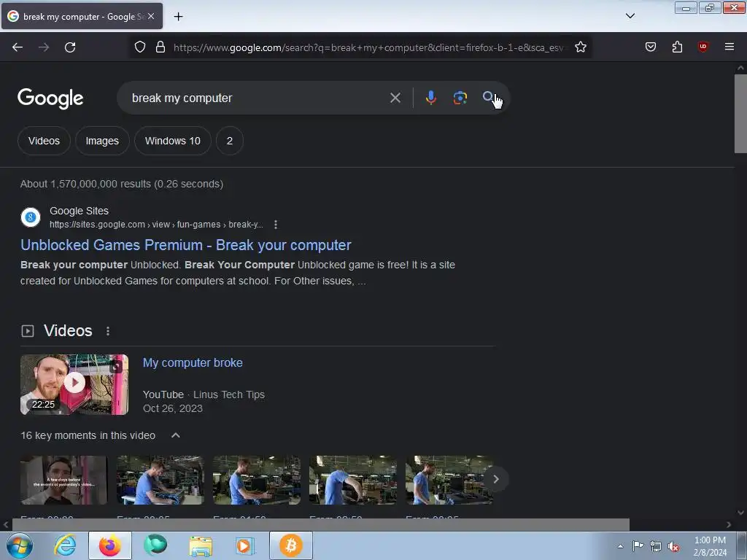Expand the list all tabs chevron
Screen dimensions: 747x560
point(630,16)
